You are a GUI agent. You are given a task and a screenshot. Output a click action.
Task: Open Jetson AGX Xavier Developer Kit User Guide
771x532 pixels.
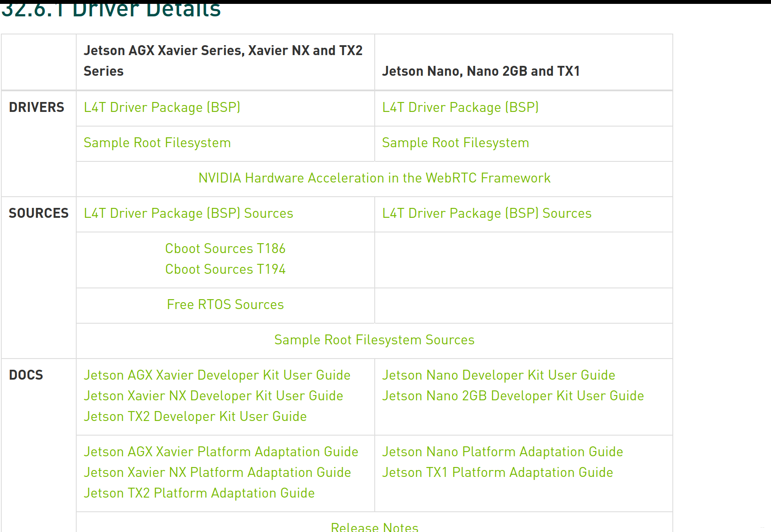tap(217, 375)
